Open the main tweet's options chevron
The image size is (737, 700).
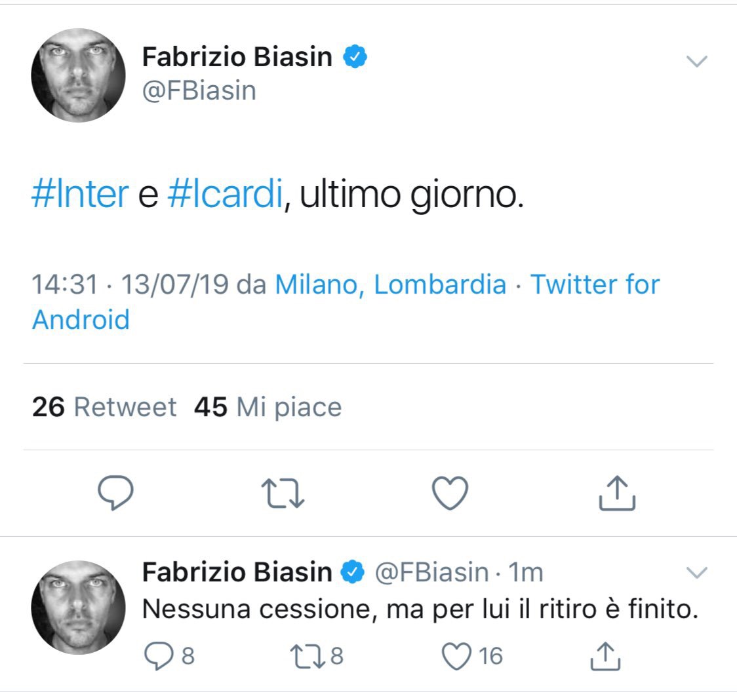coord(696,62)
